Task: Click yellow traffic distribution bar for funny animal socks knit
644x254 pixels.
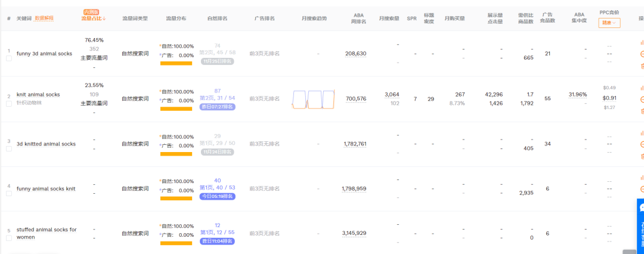Action: (x=176, y=198)
